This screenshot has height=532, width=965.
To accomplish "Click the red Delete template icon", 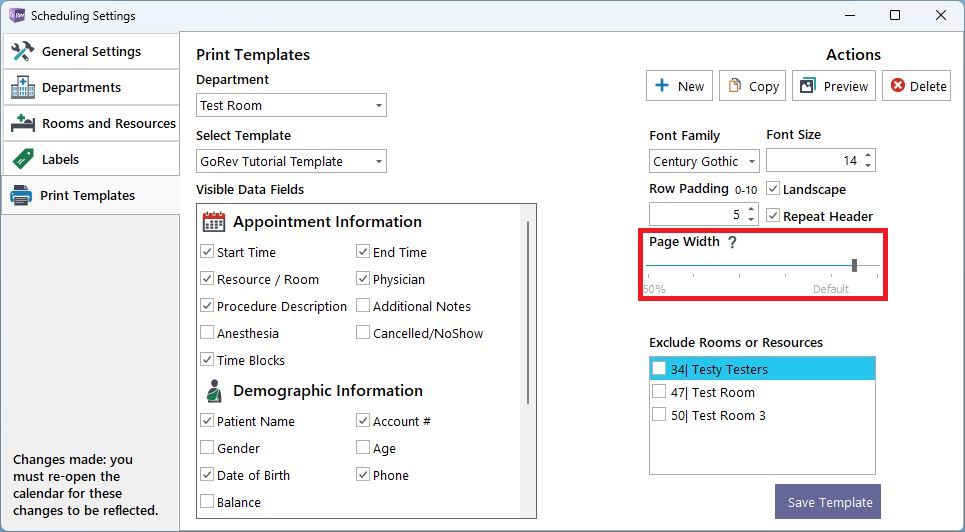I will (x=897, y=86).
